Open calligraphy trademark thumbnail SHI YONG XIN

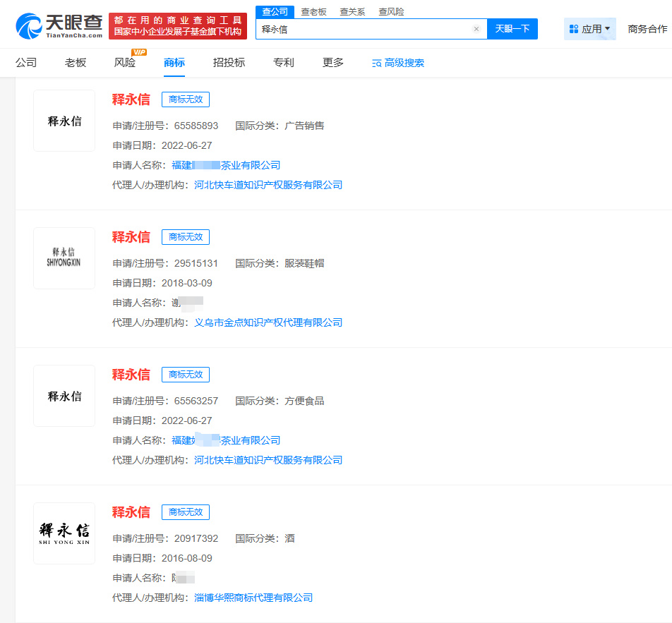tap(64, 533)
